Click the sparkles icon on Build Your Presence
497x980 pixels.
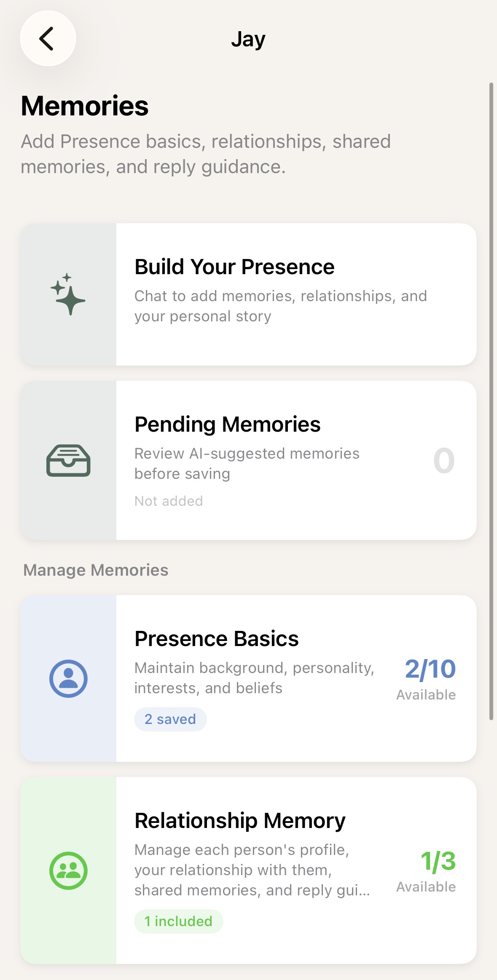[68, 294]
